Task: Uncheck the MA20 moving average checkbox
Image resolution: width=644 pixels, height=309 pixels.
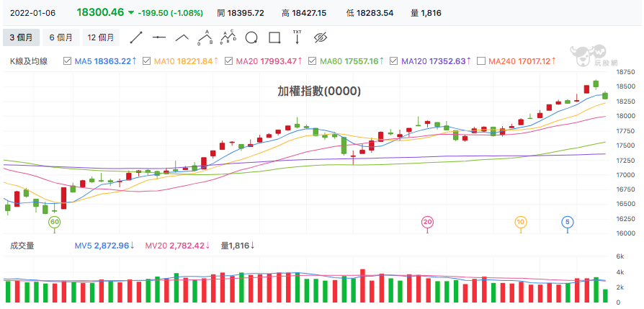Action: 229,61
